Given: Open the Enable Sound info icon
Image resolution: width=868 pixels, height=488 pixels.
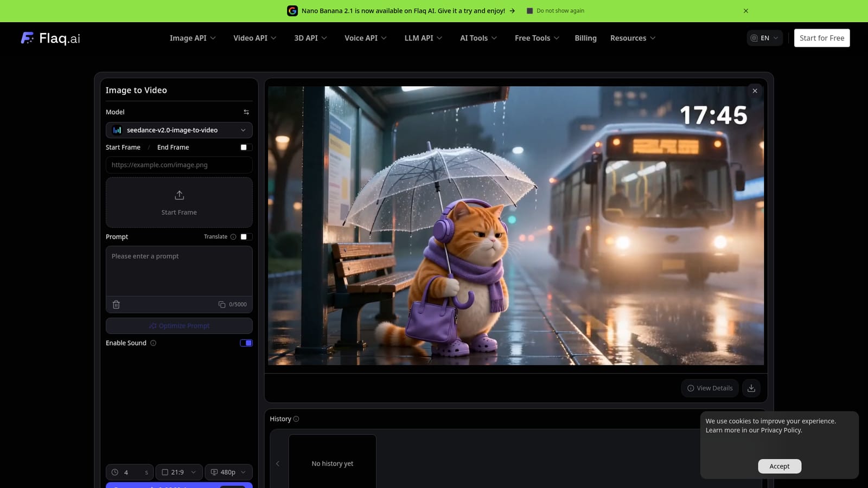Looking at the screenshot, I should point(153,343).
